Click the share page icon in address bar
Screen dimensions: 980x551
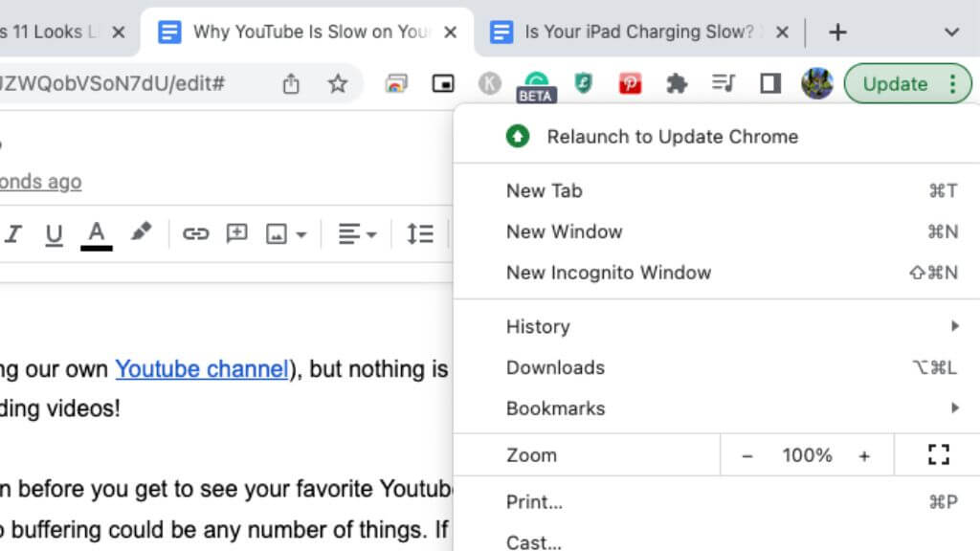pos(291,83)
